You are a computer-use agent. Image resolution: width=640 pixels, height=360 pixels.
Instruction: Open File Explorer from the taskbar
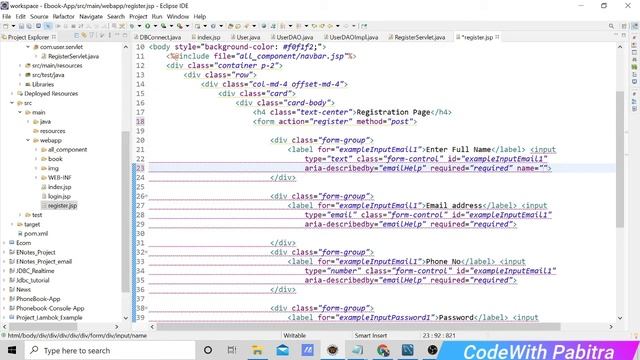[257, 350]
